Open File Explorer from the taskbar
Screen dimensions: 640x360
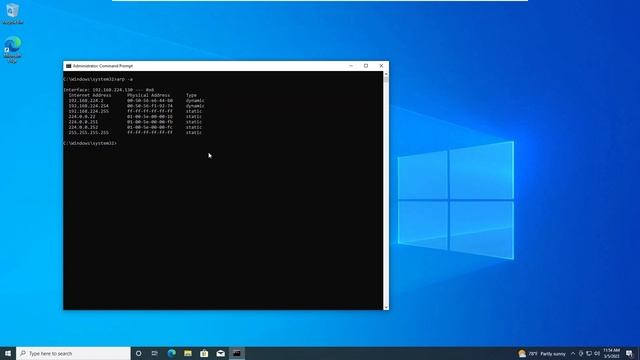(188, 353)
